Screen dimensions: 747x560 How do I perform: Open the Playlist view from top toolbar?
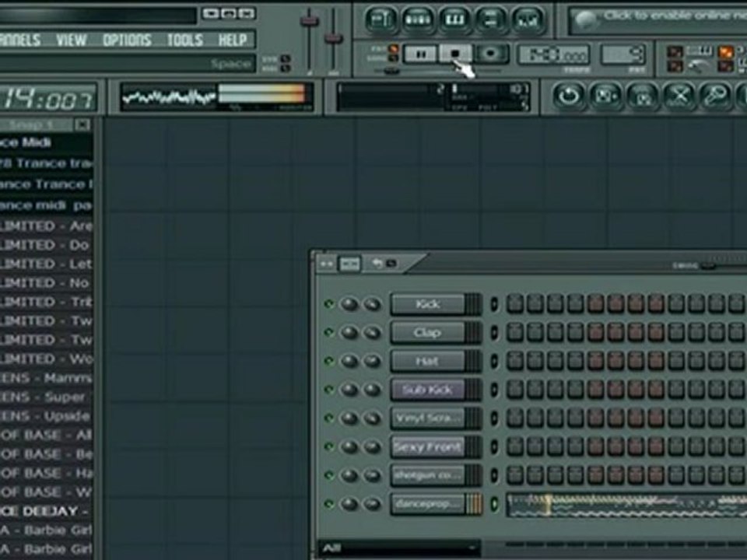coord(381,19)
